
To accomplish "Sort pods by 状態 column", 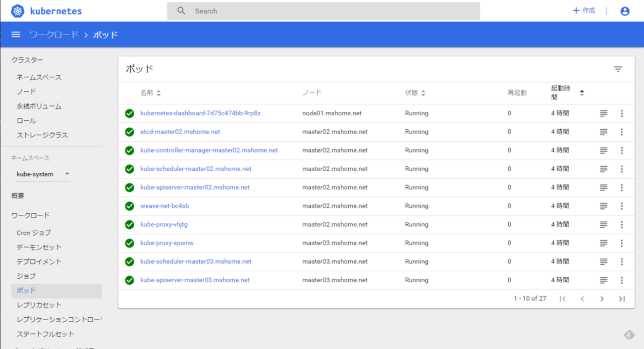I will click(415, 93).
